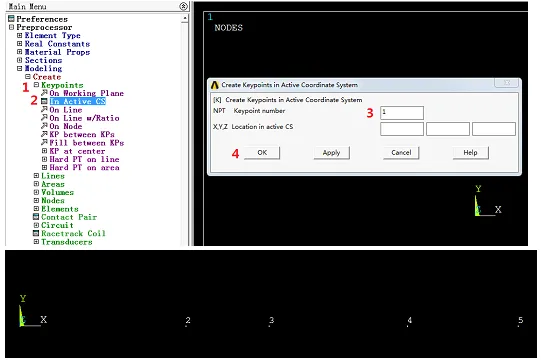Click the On Node pick arrow icon
Viewport: 543px width, 362px height.
click(x=44, y=126)
